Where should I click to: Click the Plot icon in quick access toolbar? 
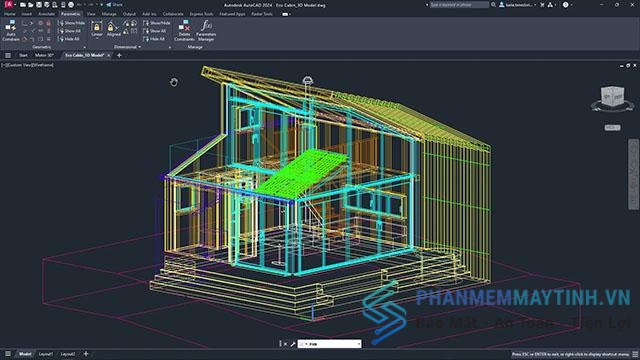[71, 5]
